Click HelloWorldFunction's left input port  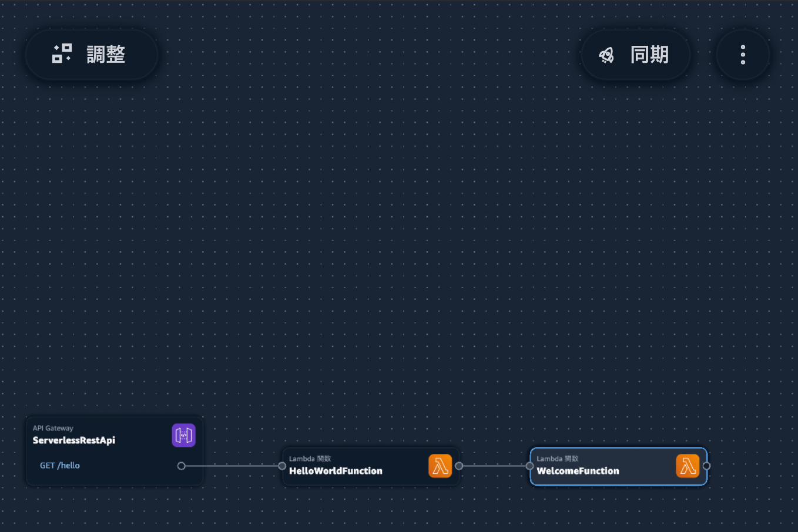(x=282, y=466)
